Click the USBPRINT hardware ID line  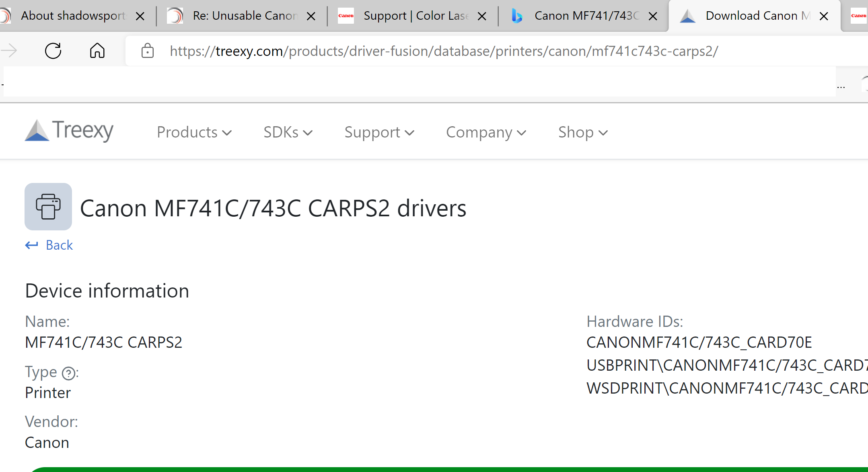727,365
